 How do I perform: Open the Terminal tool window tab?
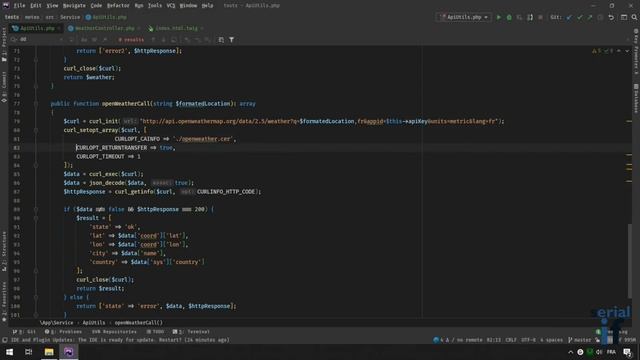(191, 332)
